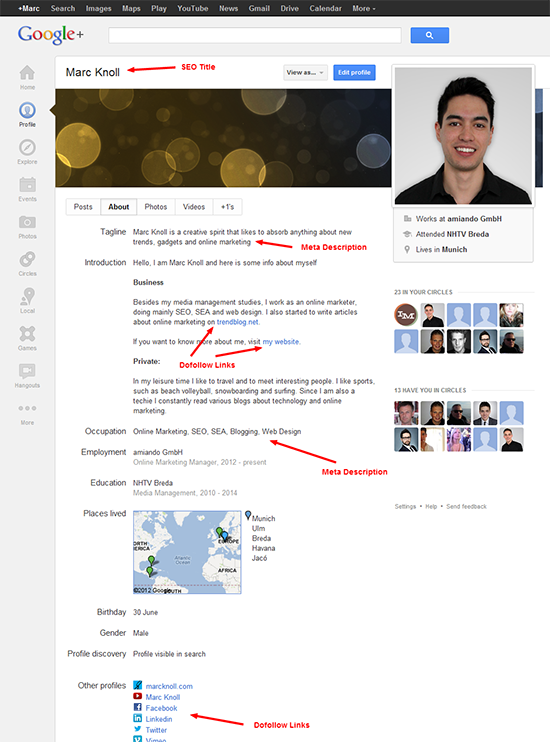Open YouTube in the top bar

click(193, 8)
